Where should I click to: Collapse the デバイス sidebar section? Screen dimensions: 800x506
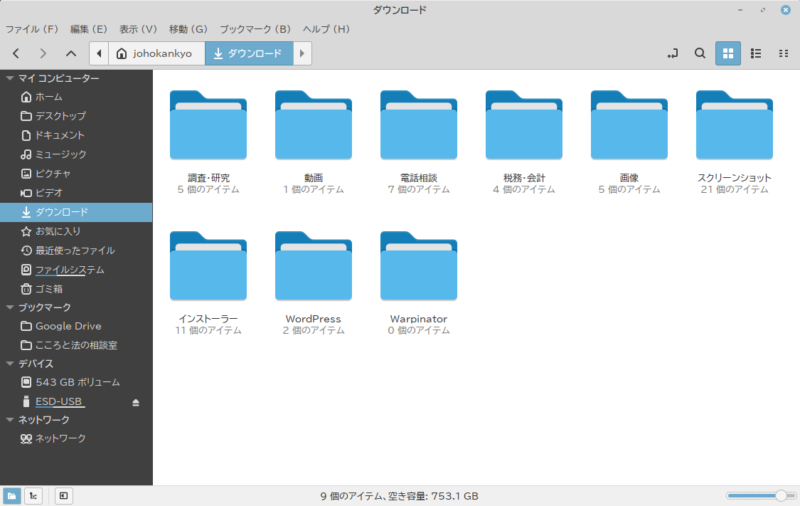10,364
